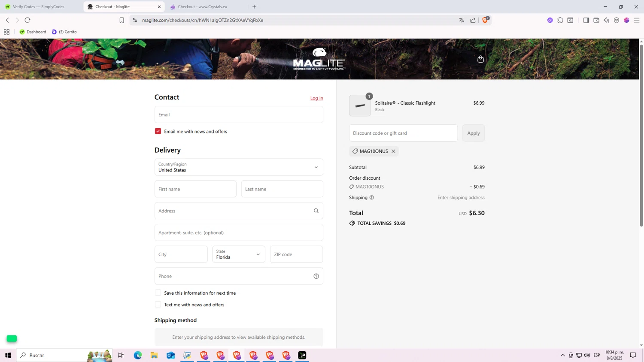Close the Checkout - Maglite tab
This screenshot has width=644, height=362.
159,7
